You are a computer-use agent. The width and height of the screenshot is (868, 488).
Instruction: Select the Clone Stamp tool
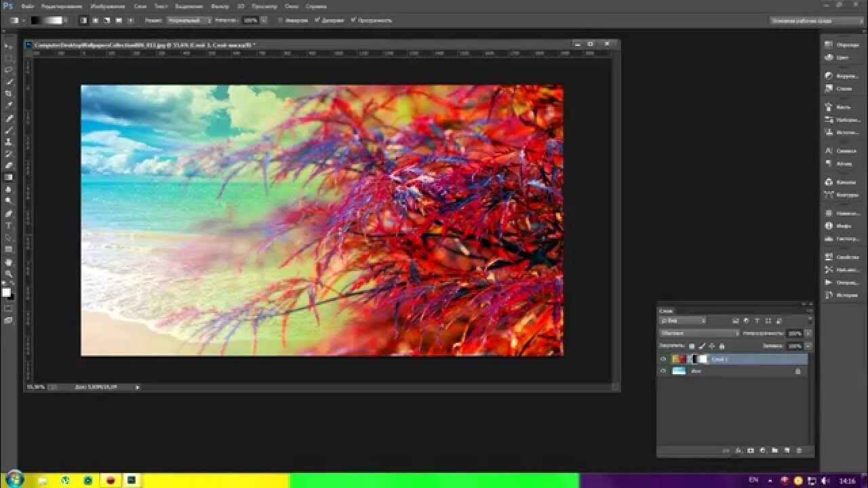[9, 142]
